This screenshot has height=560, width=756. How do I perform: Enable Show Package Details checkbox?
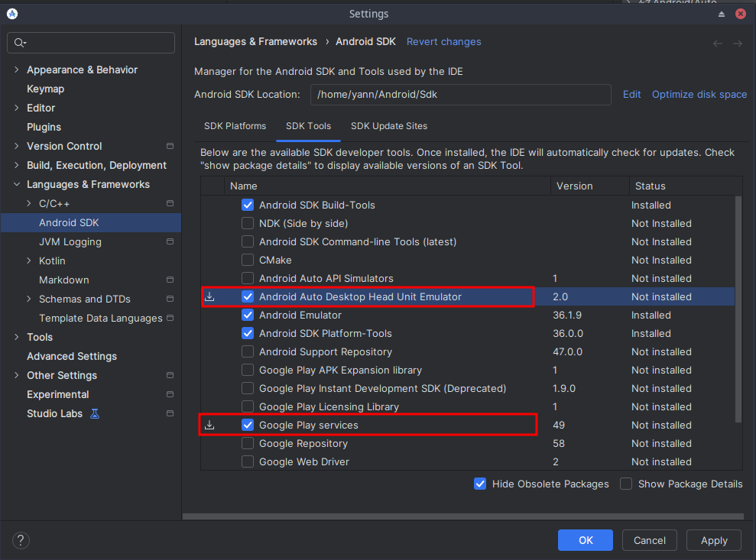click(x=626, y=484)
